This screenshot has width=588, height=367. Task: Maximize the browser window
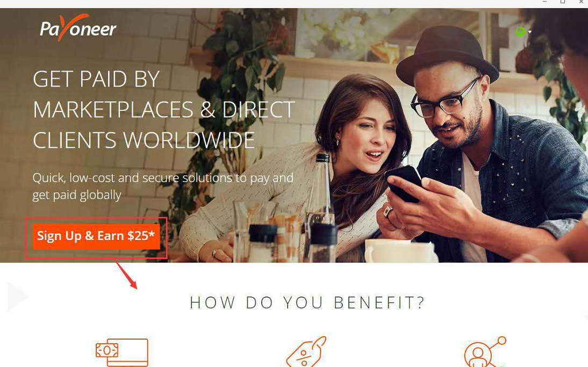pyautogui.click(x=563, y=2)
